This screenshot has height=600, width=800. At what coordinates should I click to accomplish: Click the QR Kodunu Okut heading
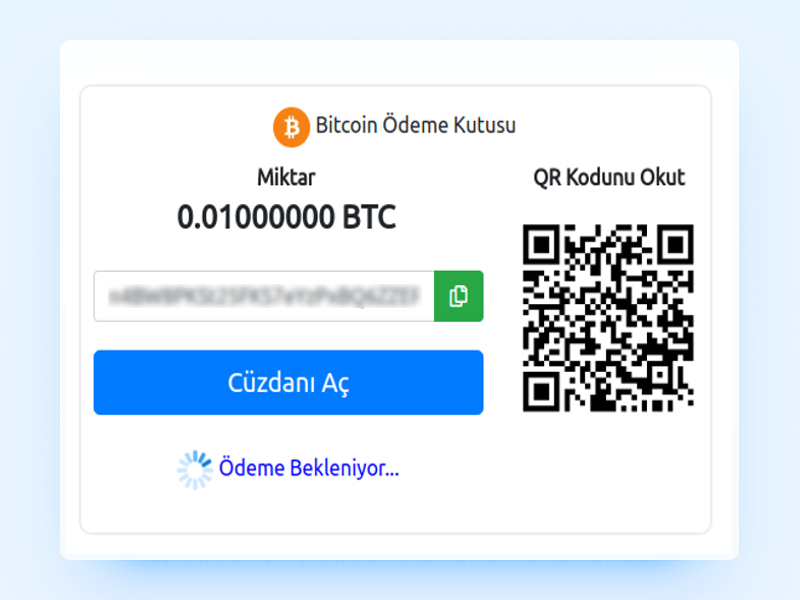click(x=609, y=178)
